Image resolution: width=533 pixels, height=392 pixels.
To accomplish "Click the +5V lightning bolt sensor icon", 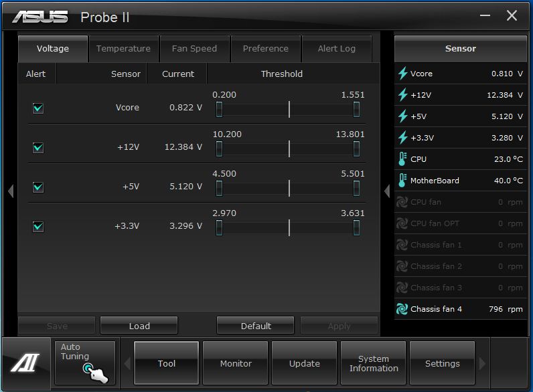I will tap(403, 116).
